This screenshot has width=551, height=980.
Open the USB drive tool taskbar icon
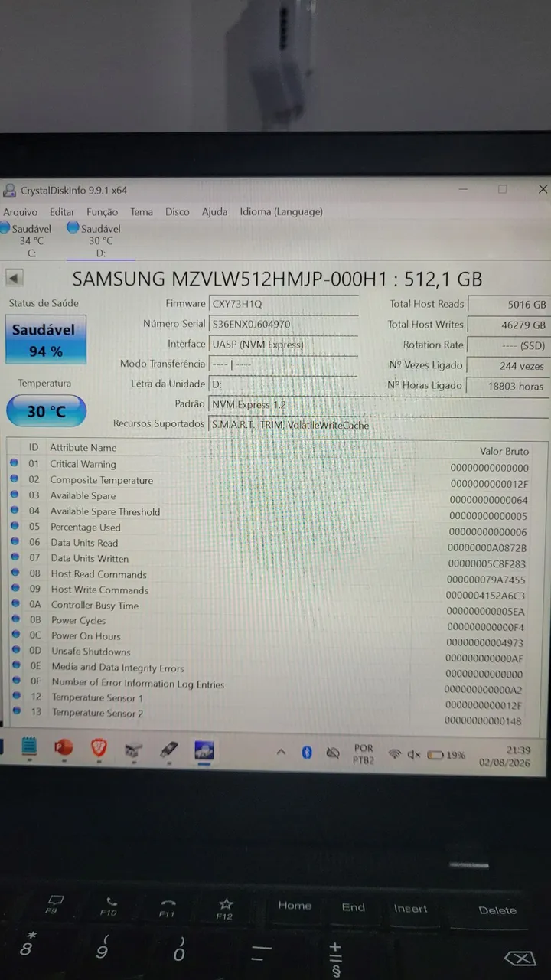point(169,750)
